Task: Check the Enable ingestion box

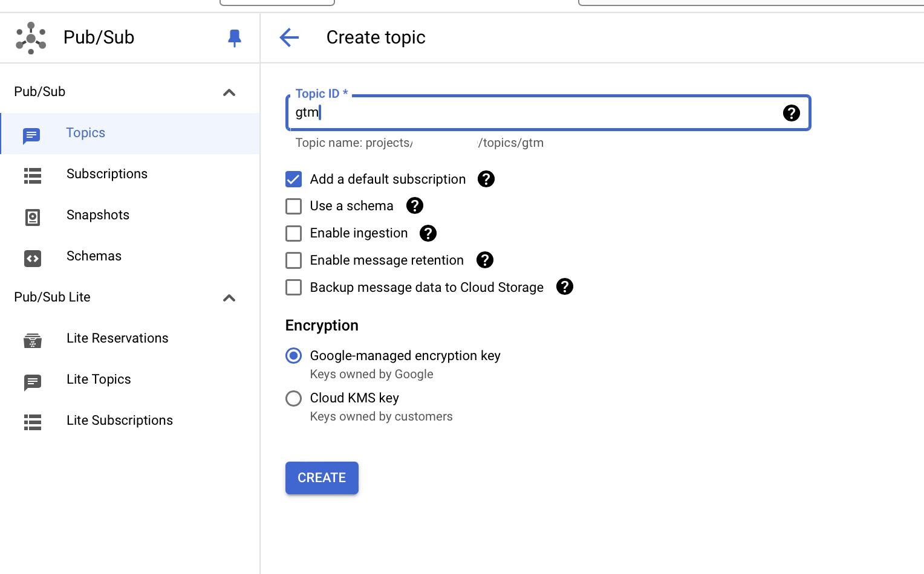Action: (x=294, y=233)
